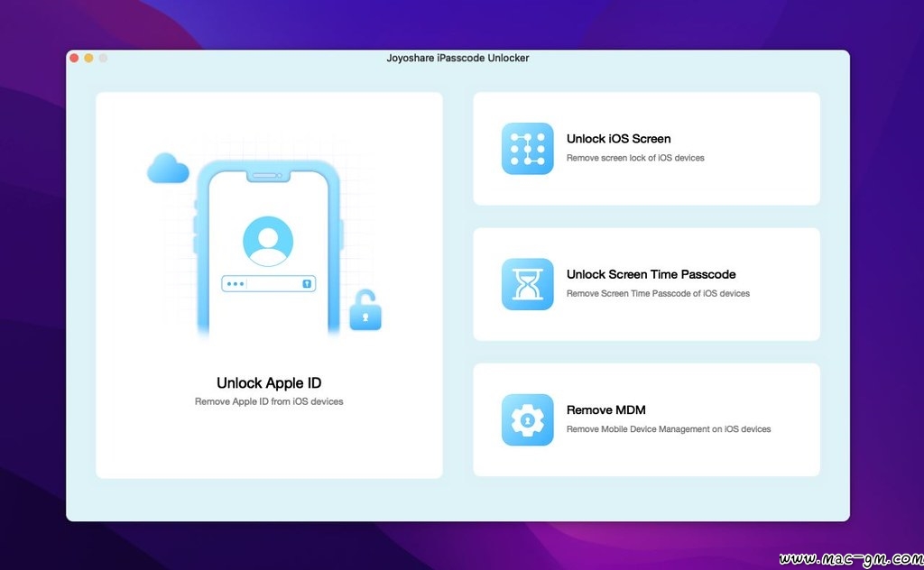Select the Unlock Apple ID heading
The height and width of the screenshot is (570, 924).
[269, 382]
